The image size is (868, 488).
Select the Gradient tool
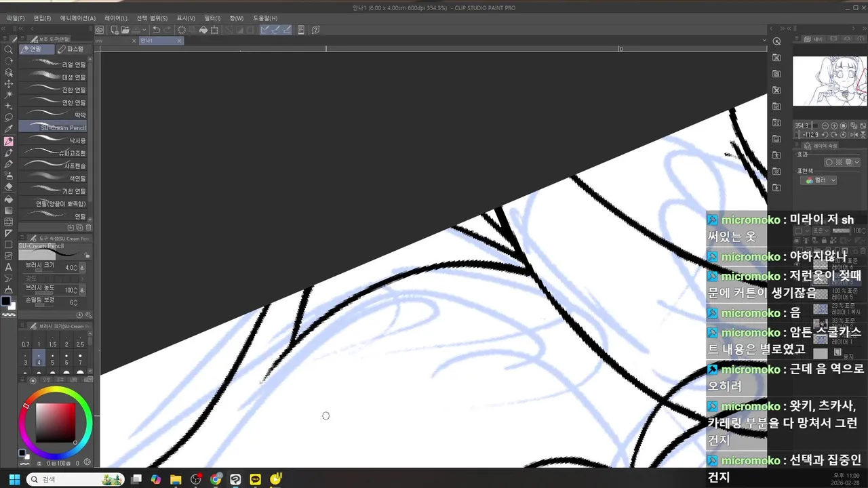[x=8, y=211]
